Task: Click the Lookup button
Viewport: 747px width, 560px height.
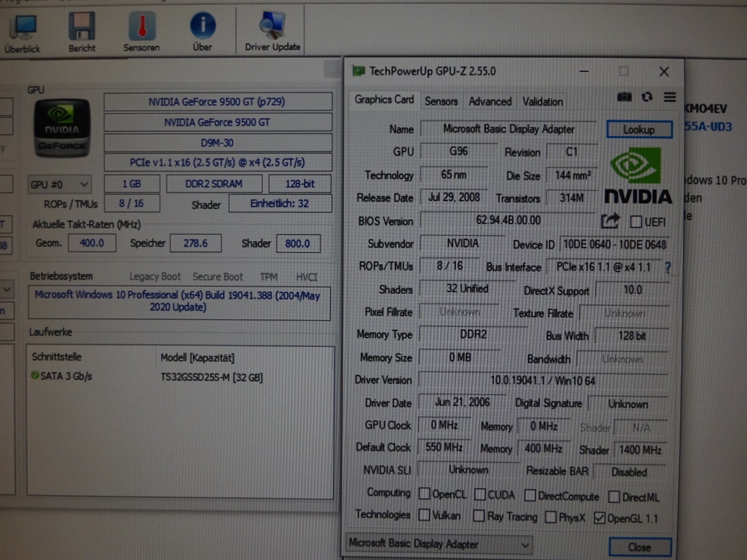Action: (639, 129)
